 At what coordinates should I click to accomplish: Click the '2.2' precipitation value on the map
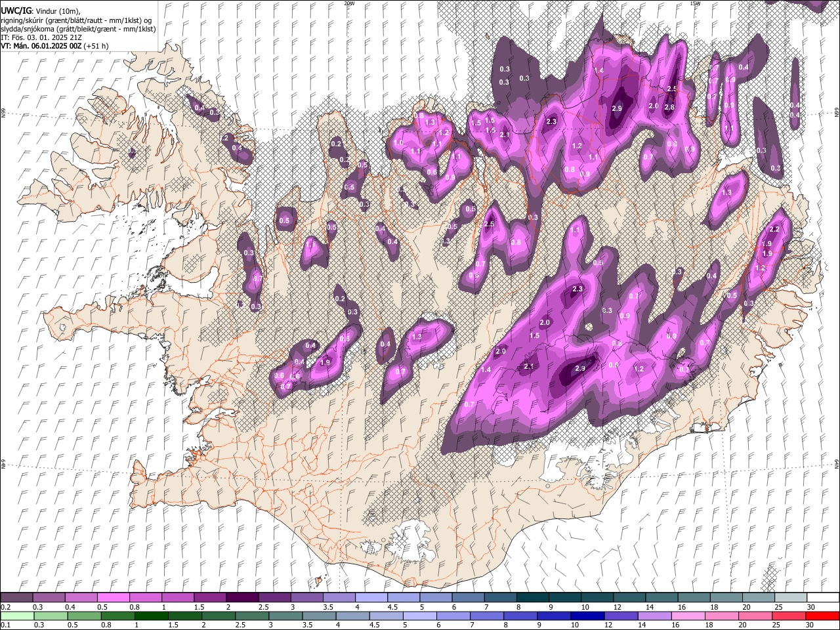[x=774, y=229]
